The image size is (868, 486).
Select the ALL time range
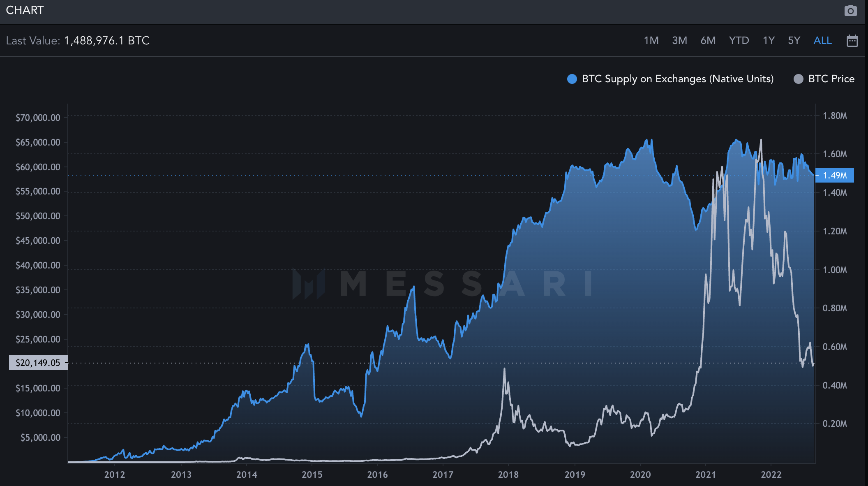(x=822, y=40)
